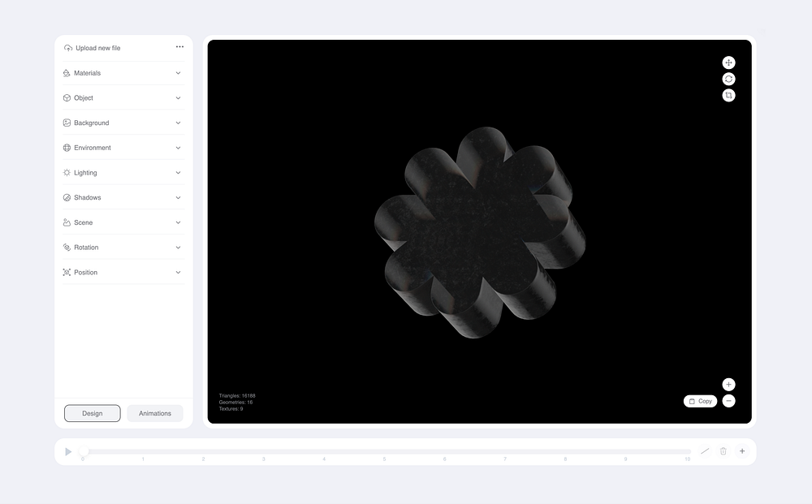This screenshot has width=812, height=504.
Task: Expand the Environment section chevron
Action: coord(178,148)
